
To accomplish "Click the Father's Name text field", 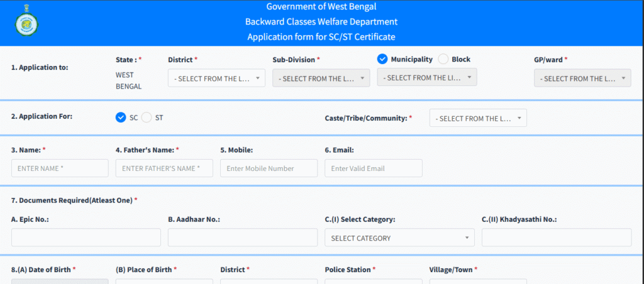I will (x=164, y=168).
